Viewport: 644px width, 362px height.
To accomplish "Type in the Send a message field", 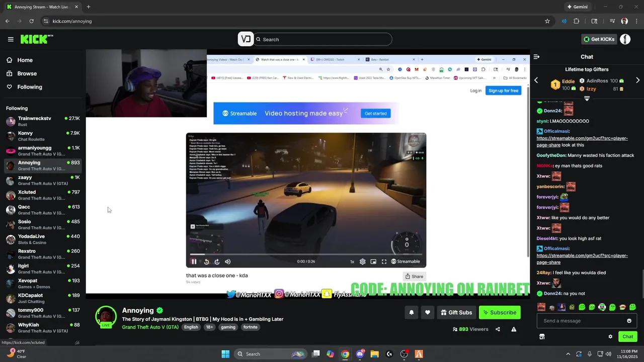I will [581, 321].
